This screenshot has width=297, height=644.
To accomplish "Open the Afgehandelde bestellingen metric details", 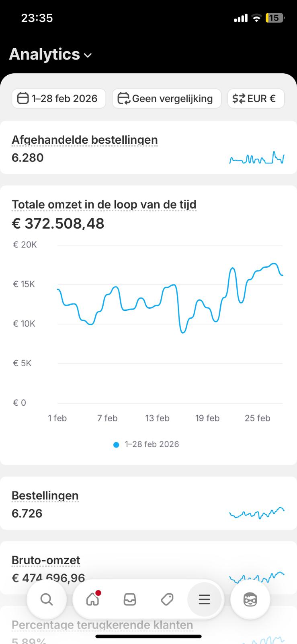I will click(84, 140).
